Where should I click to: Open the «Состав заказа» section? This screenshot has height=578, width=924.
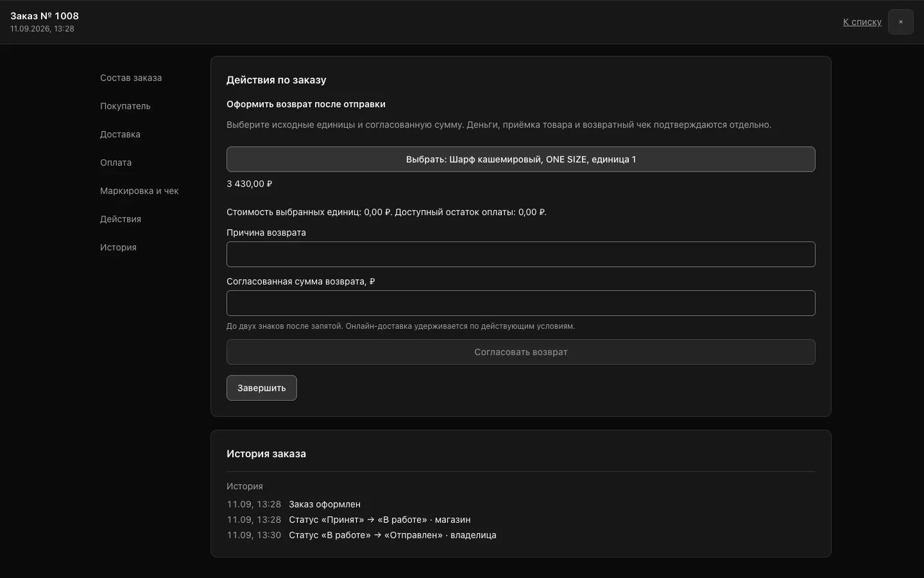(x=131, y=78)
